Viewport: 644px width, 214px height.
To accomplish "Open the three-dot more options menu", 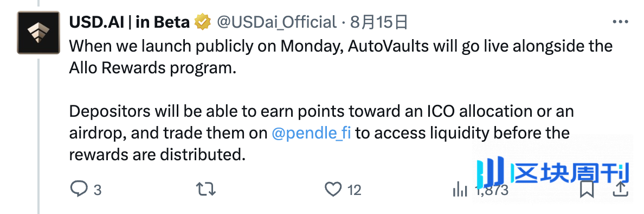I will pos(620,22).
